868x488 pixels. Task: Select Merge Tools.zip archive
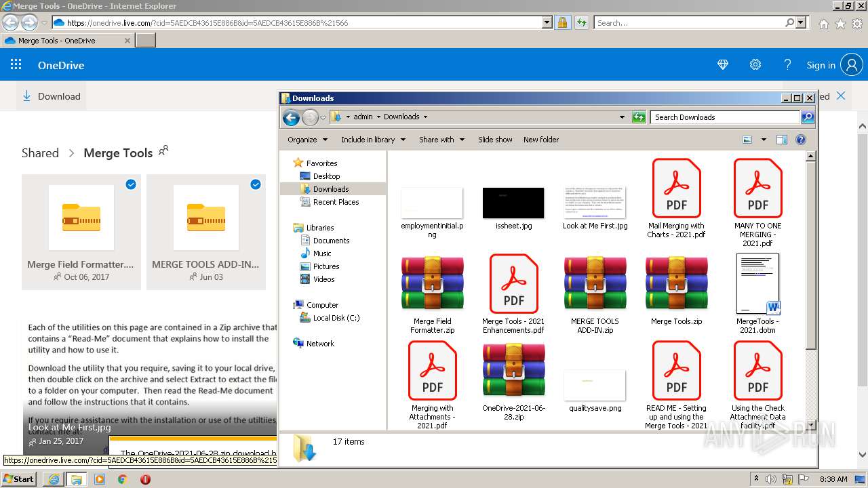coord(677,283)
